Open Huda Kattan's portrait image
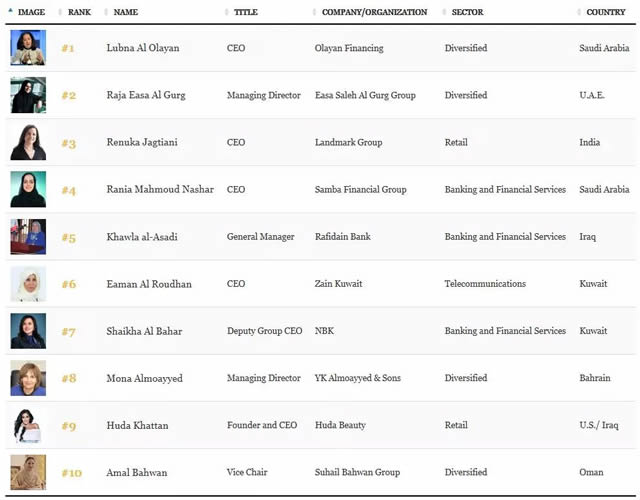The width and height of the screenshot is (640, 500). coord(28,425)
